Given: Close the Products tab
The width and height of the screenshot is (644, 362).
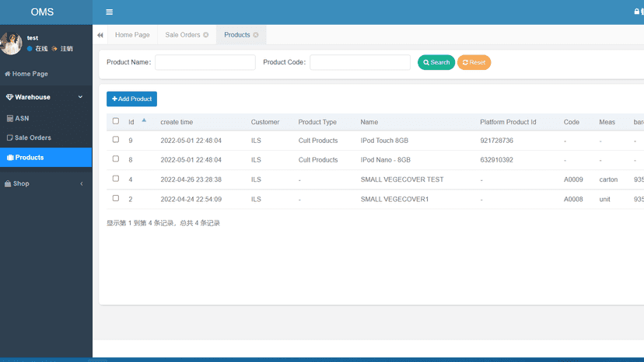Looking at the screenshot, I should pyautogui.click(x=256, y=35).
